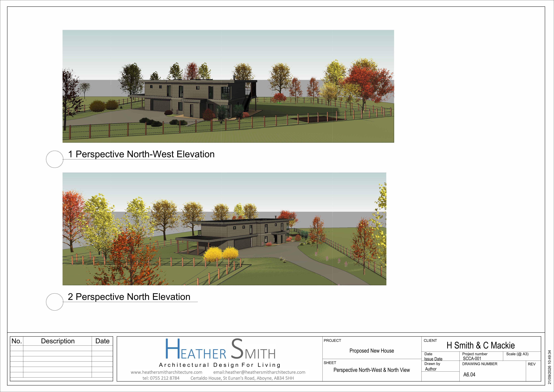Select the 'DRAWING NUMBER' label
Viewport: 554px width, 392px height.
pos(480,364)
